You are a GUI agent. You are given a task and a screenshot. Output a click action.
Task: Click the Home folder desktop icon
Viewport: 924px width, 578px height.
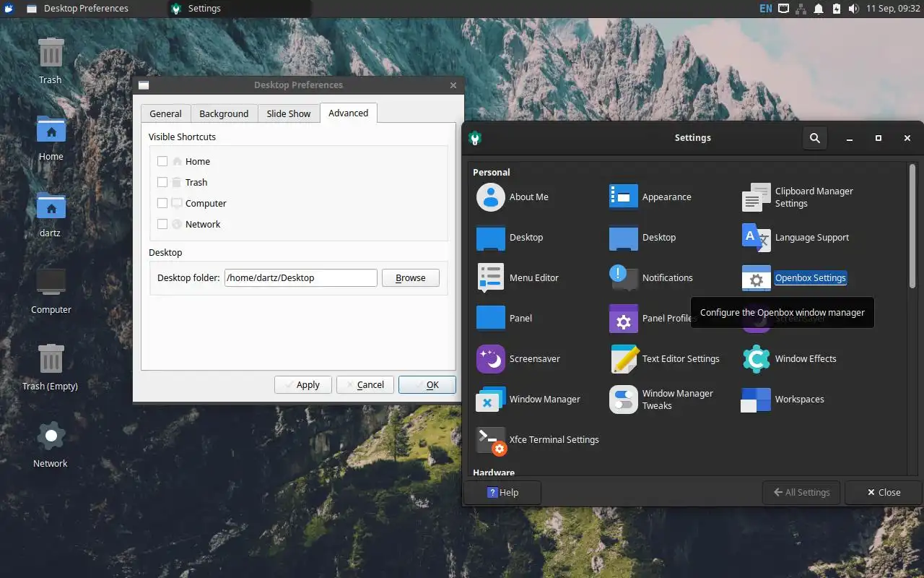[x=51, y=138]
